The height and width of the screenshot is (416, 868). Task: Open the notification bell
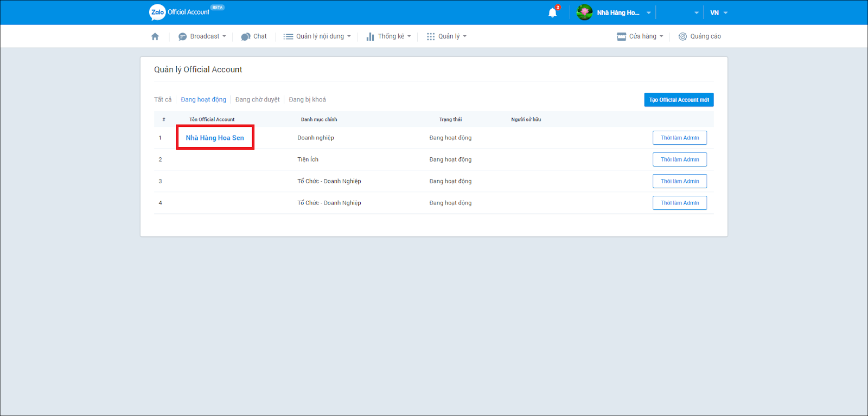point(553,12)
